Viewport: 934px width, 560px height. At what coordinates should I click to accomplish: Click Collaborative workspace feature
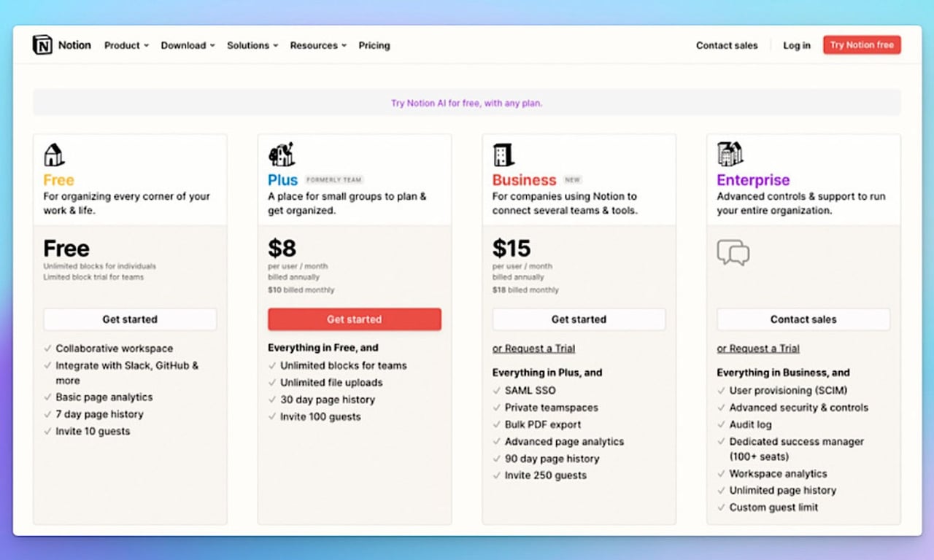(x=115, y=349)
